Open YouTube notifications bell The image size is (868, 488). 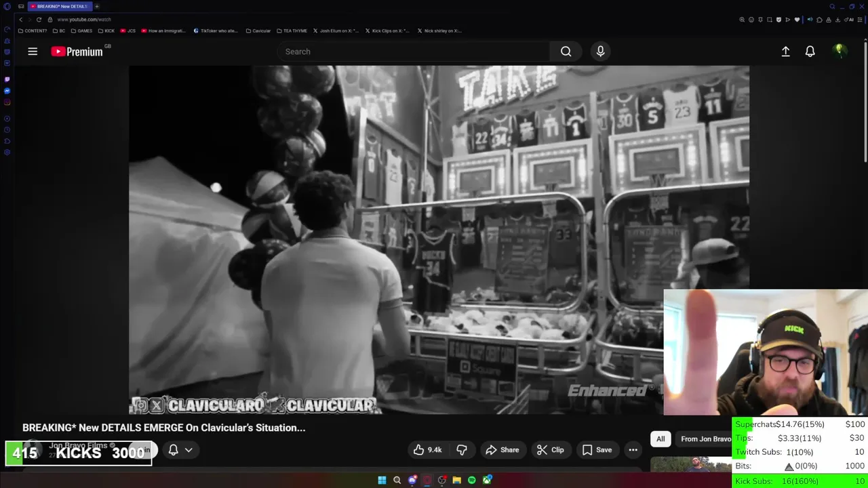810,52
